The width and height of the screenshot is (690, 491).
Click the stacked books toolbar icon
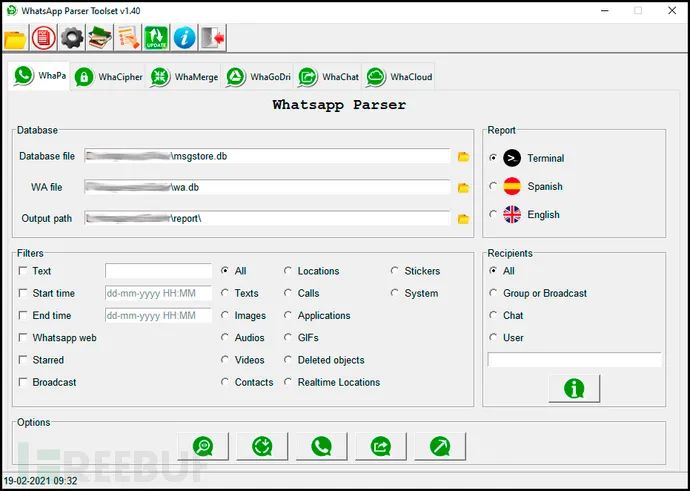tap(100, 38)
